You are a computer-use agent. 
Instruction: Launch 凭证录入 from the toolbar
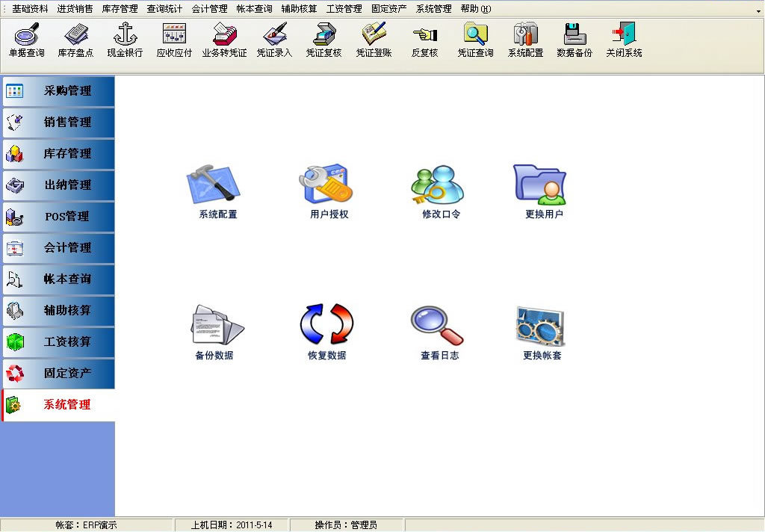274,40
